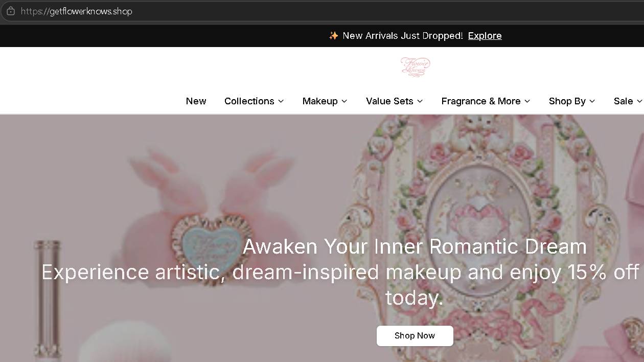The height and width of the screenshot is (362, 644).
Task: Click the Flower Knows logo
Action: coord(415,67)
